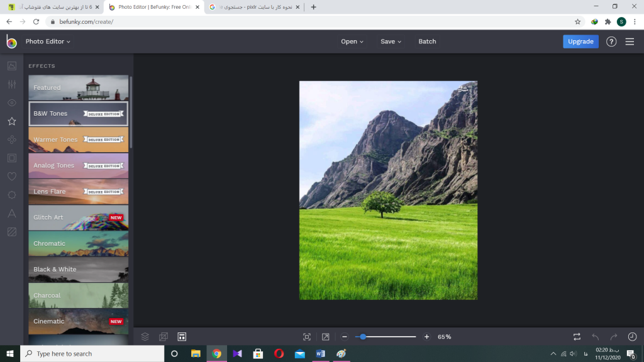This screenshot has width=644, height=362.
Task: Click the redo arrow icon
Action: (x=614, y=337)
